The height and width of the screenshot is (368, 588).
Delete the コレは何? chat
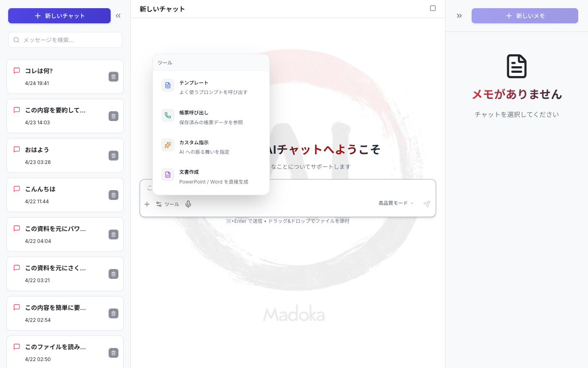coord(114,77)
